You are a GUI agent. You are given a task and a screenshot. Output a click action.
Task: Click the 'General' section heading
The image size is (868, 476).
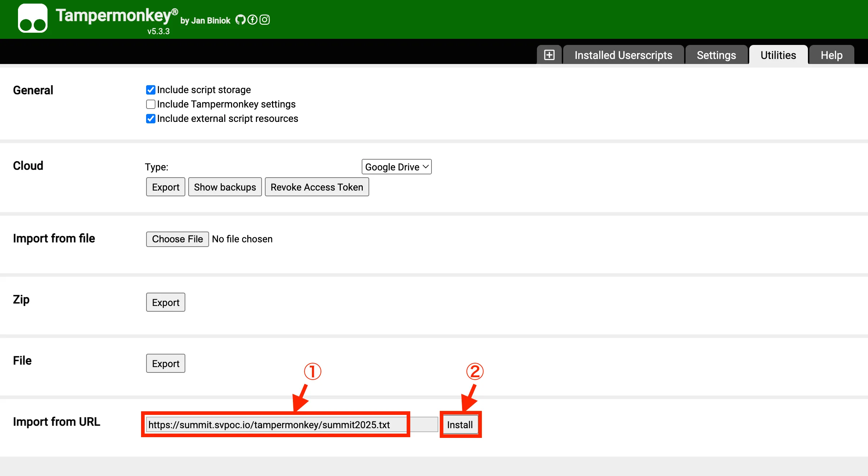[x=33, y=90]
